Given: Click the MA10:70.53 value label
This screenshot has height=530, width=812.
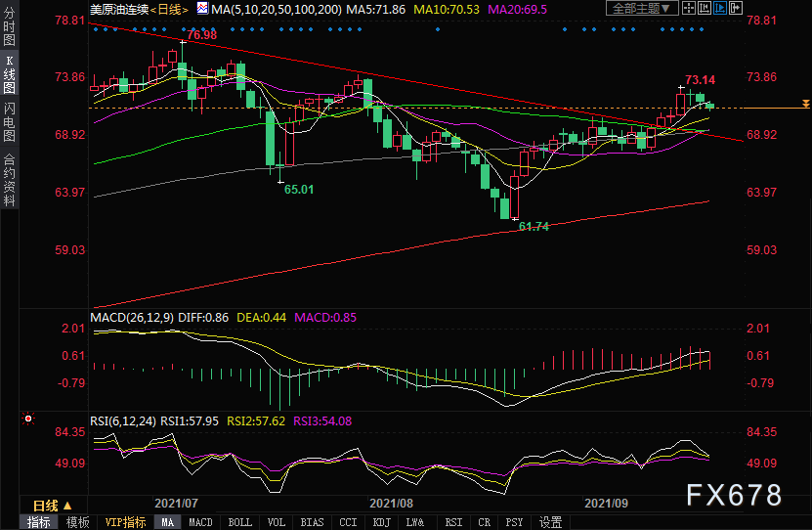Looking at the screenshot, I should pyautogui.click(x=447, y=10).
